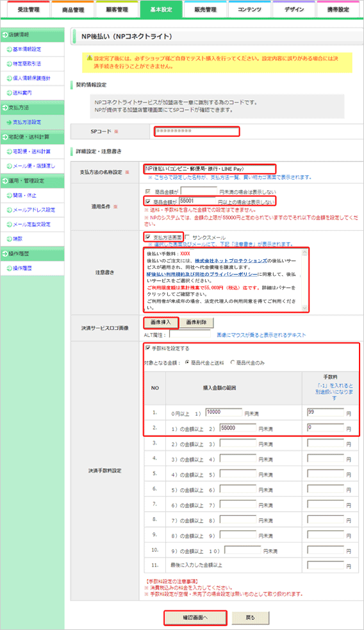Toggle the 手数料を設定する checkbox
This screenshot has width=364, height=630.
[147, 348]
